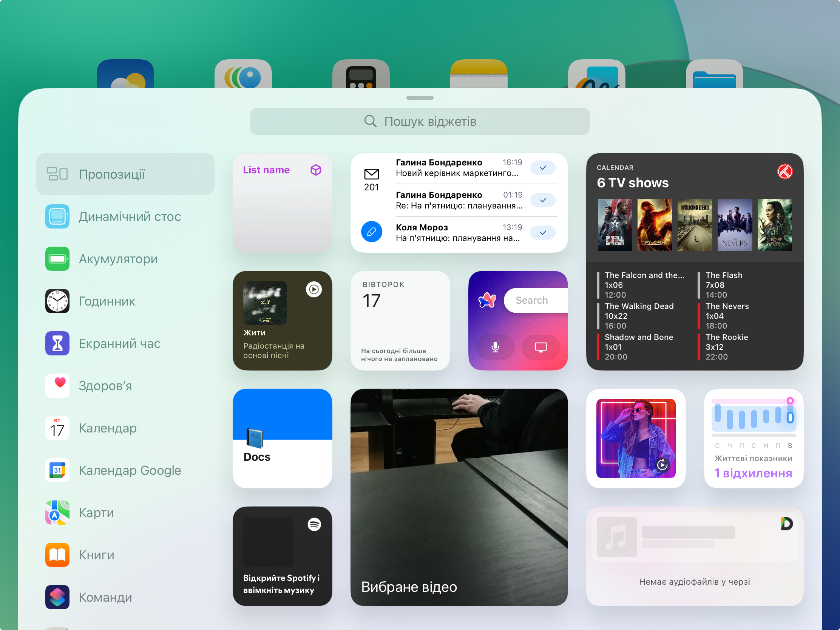Click The Flash poster thumbnail
Screen dimensions: 840x630
point(655,225)
